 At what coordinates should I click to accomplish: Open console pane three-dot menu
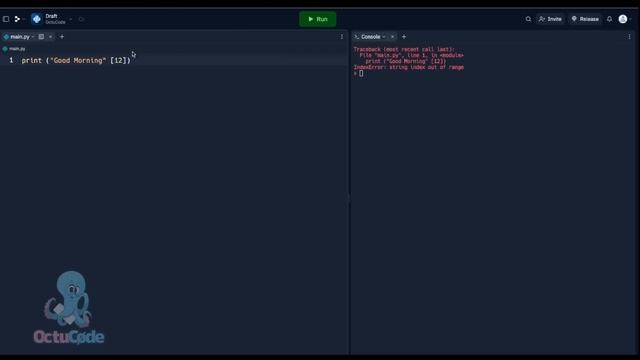point(629,37)
